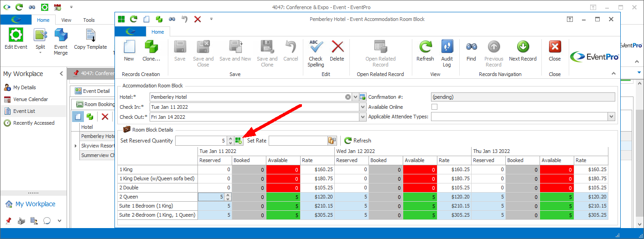Click refresh icon in room block quick access bar
Image resolution: width=644 pixels, height=239 pixels.
tap(134, 19)
